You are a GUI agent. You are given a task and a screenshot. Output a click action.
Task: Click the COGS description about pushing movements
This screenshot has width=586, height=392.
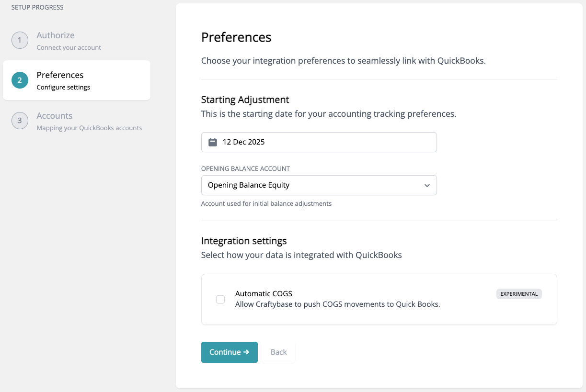[x=337, y=304]
